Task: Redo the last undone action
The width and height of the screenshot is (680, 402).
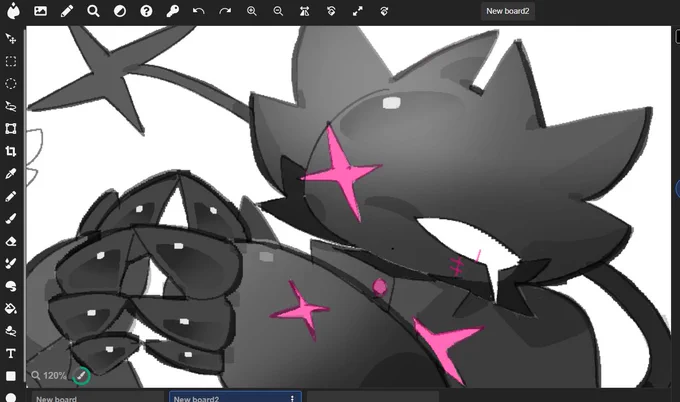Action: click(x=225, y=11)
